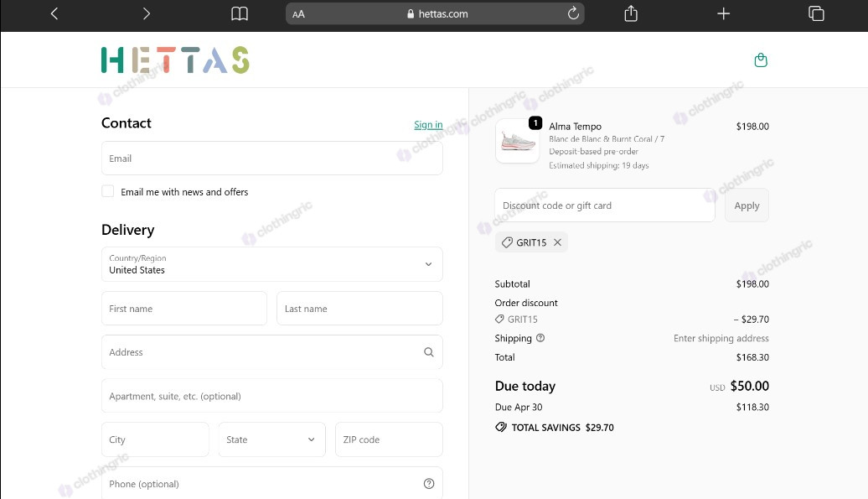Click the – $29.70 discount amount
The image size is (868, 499).
(x=752, y=320)
